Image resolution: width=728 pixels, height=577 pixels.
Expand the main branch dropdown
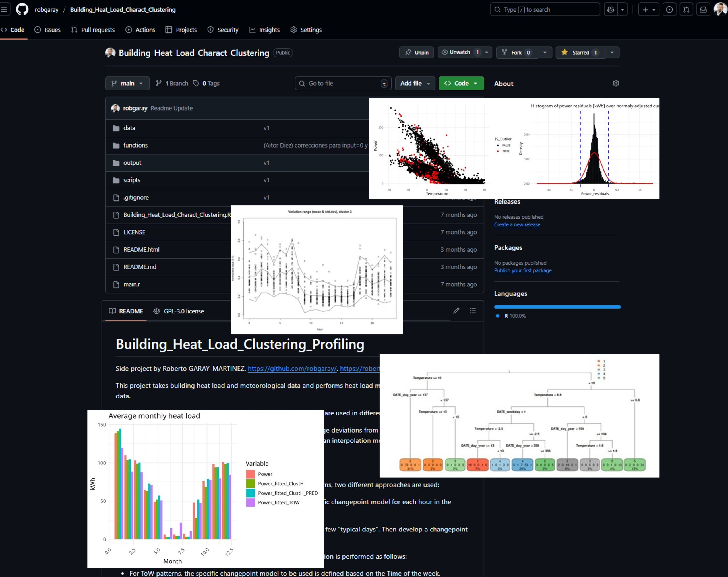(127, 83)
